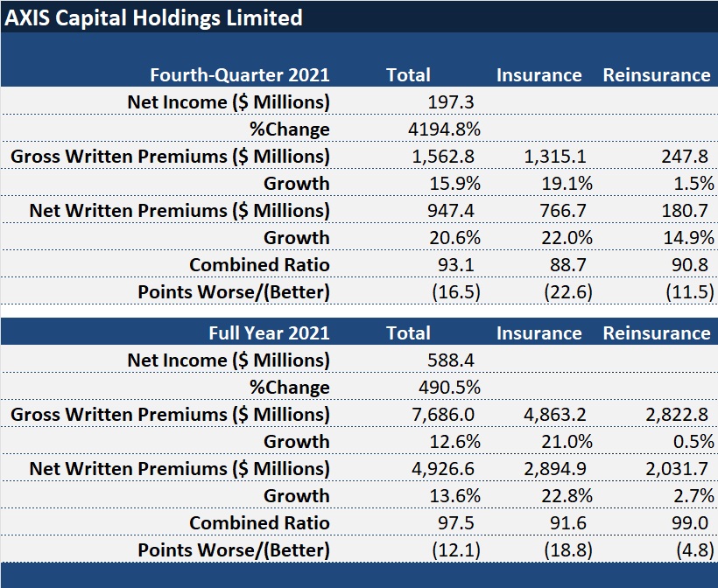Viewport: 718px width, 588px height.
Task: Select the 93.1 combined ratio value
Action: tap(460, 265)
